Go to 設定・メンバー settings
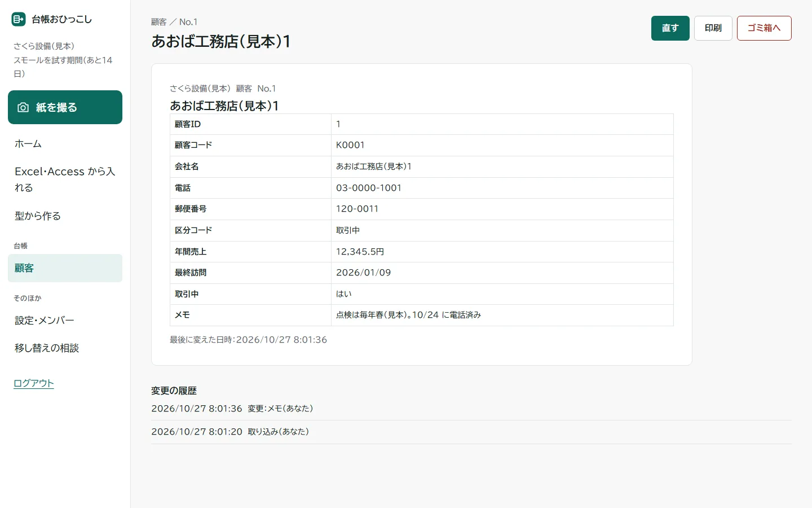The height and width of the screenshot is (508, 812). [x=65, y=321]
